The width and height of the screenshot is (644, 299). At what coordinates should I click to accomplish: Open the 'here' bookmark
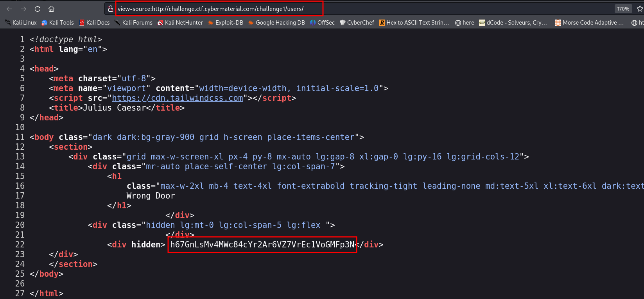tap(465, 23)
